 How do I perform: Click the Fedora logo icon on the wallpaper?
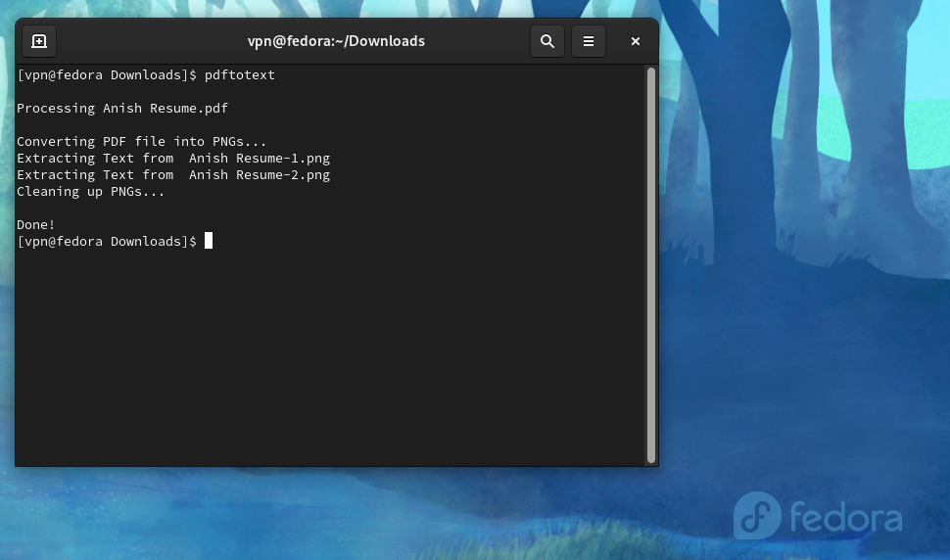click(757, 516)
